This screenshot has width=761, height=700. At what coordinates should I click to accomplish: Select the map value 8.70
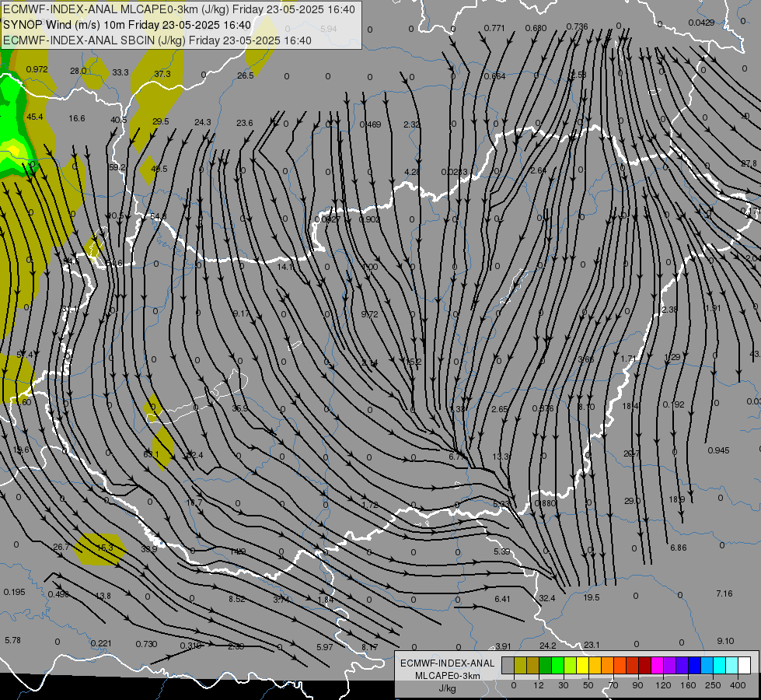pos(586,407)
